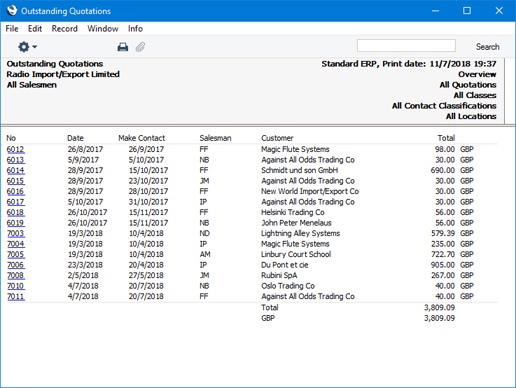
Task: Click customer Linbury Court School
Action: (296, 254)
